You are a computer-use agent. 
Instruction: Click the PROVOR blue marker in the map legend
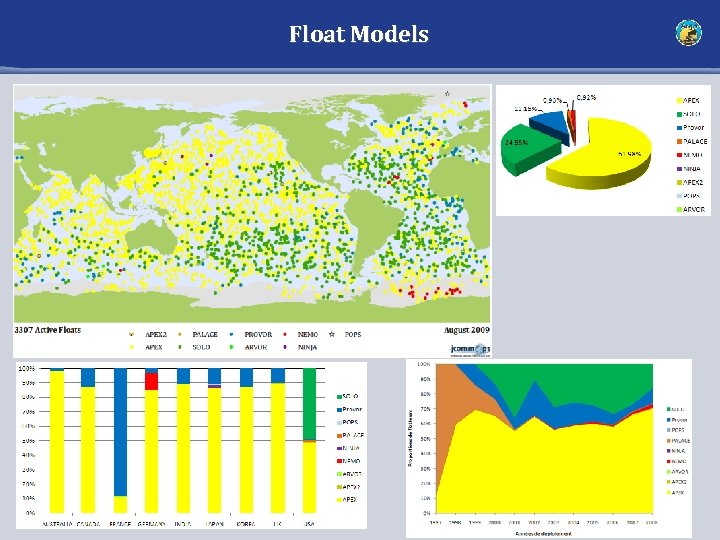click(231, 334)
